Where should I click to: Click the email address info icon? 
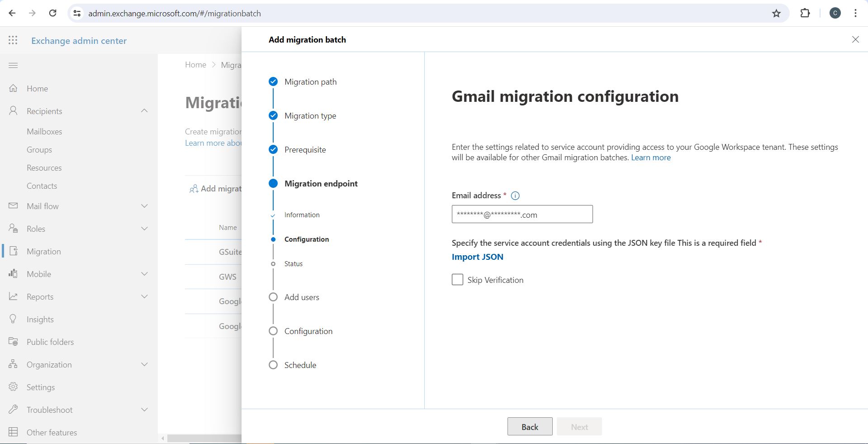tap(515, 196)
